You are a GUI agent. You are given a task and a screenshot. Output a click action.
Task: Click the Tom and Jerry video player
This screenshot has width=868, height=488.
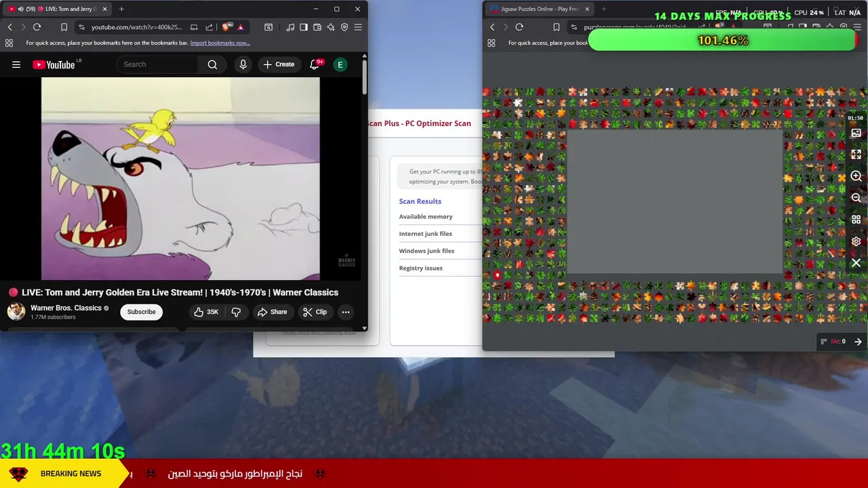(x=180, y=178)
